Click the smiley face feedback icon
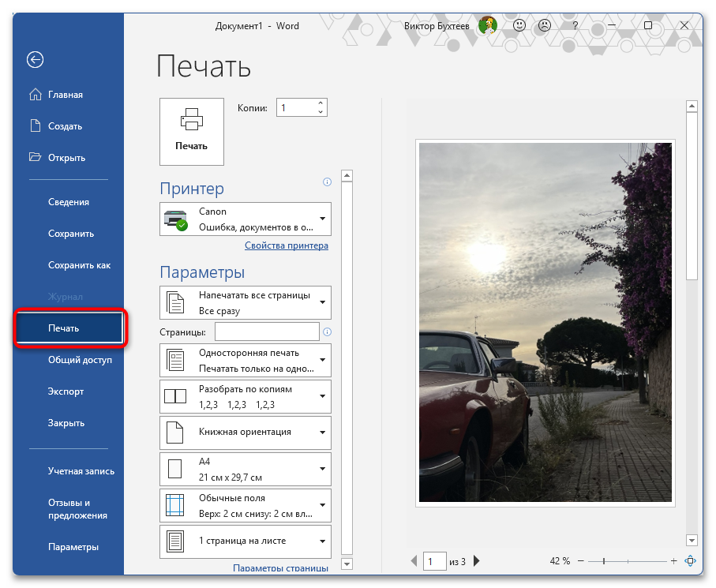716x588 pixels. point(519,25)
